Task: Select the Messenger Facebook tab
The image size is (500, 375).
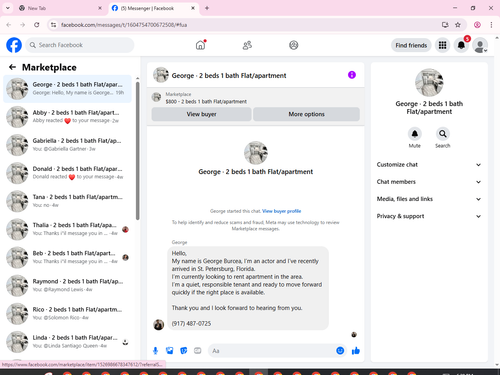Action: point(154,8)
